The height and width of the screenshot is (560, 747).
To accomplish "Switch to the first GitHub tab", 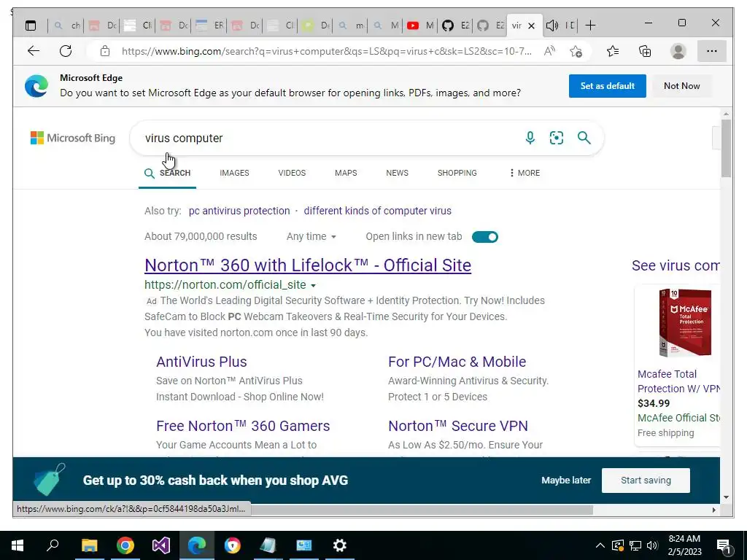I will pos(454,26).
